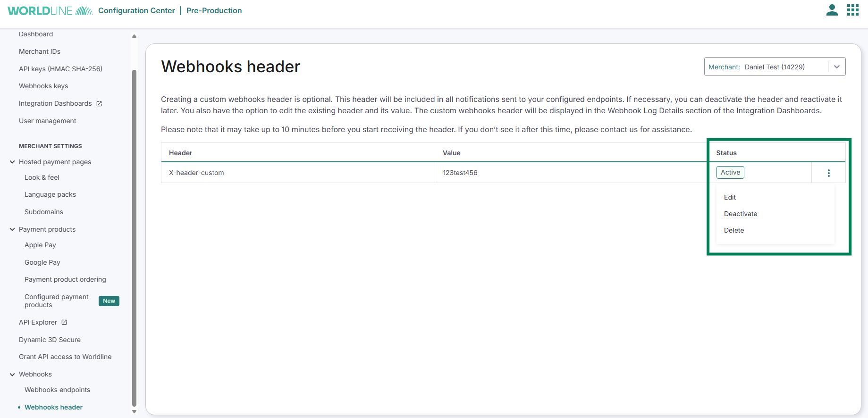868x418 pixels.
Task: Open Google Pay configuration
Action: point(42,262)
